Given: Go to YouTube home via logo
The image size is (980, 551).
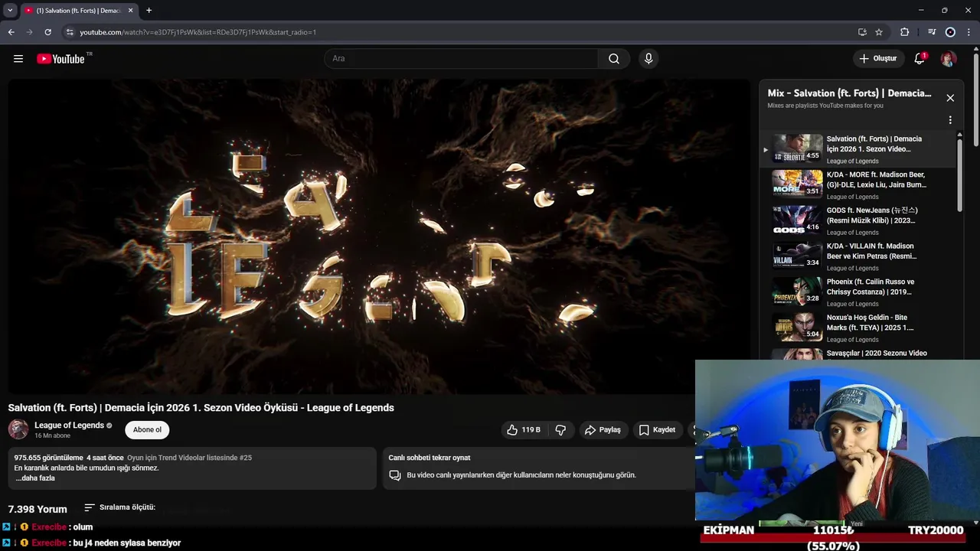Looking at the screenshot, I should [x=60, y=59].
